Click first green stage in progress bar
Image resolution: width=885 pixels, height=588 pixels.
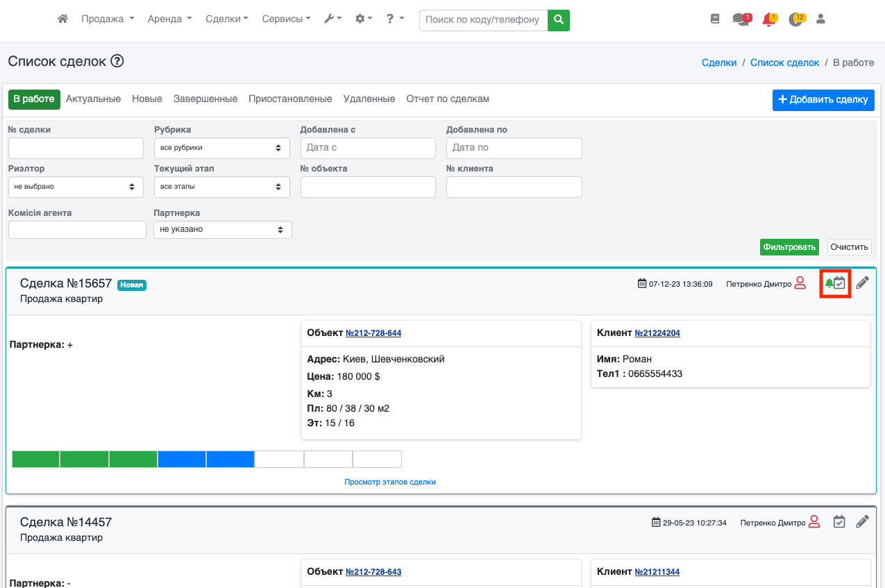coord(36,459)
